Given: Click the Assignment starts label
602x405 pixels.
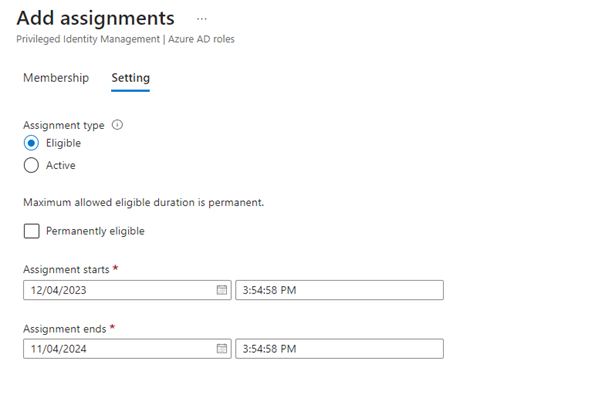Looking at the screenshot, I should coord(65,270).
